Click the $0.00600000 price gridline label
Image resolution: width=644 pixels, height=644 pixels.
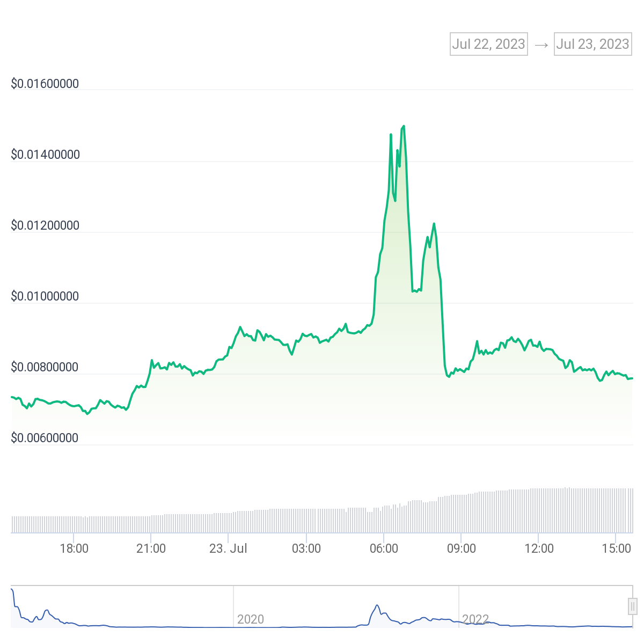pyautogui.click(x=45, y=438)
